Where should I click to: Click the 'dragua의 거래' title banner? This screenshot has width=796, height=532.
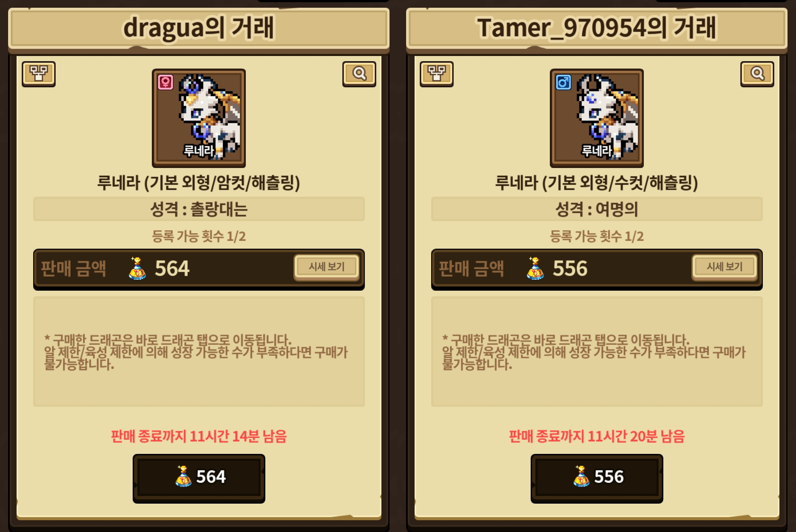click(199, 28)
